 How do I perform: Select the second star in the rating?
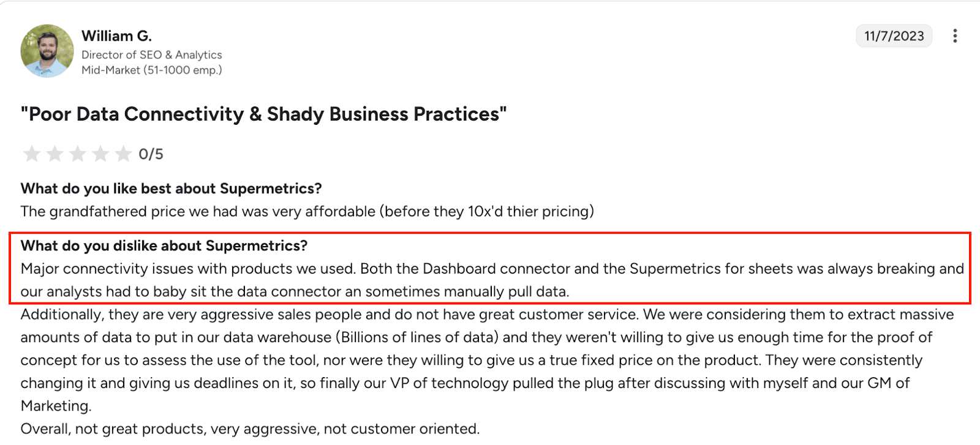(x=55, y=154)
